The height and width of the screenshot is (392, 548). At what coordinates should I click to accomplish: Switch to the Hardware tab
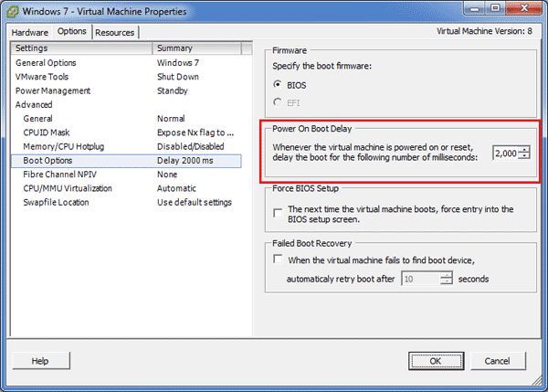pyautogui.click(x=30, y=33)
